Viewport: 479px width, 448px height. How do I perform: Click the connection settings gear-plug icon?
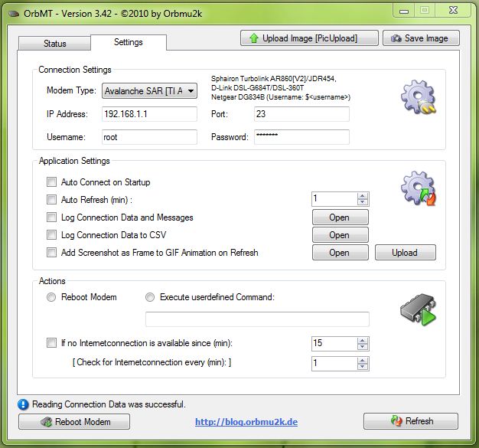[419, 97]
